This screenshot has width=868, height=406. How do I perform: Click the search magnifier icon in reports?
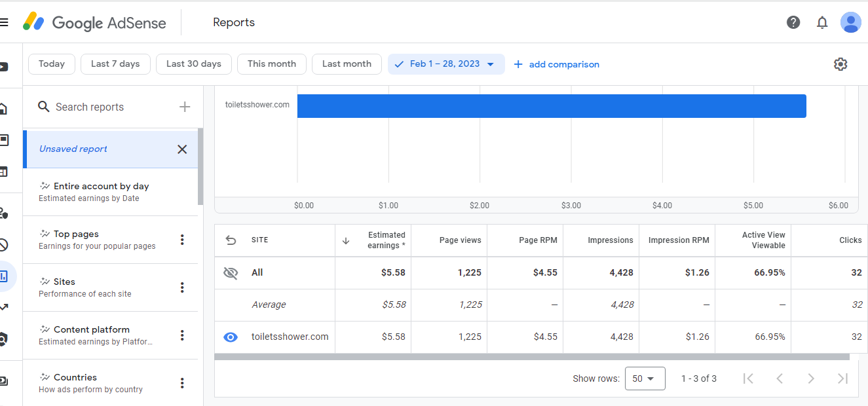[44, 107]
